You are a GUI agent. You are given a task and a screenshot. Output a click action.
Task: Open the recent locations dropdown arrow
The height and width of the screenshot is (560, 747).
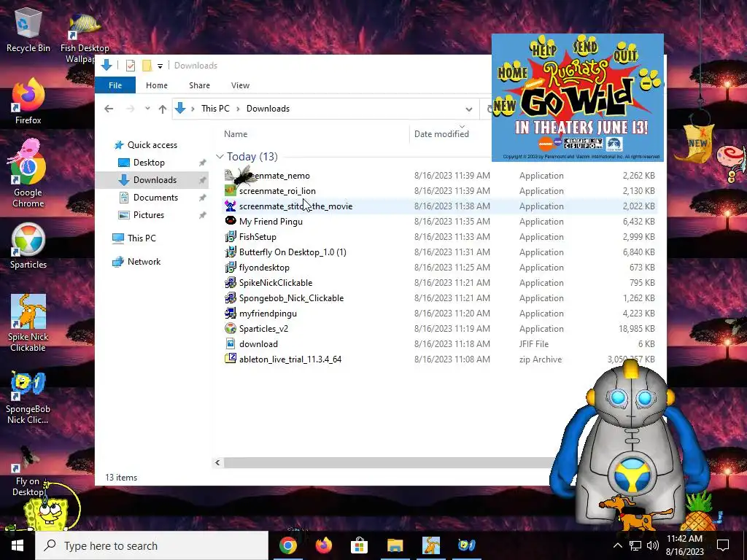[x=147, y=109]
